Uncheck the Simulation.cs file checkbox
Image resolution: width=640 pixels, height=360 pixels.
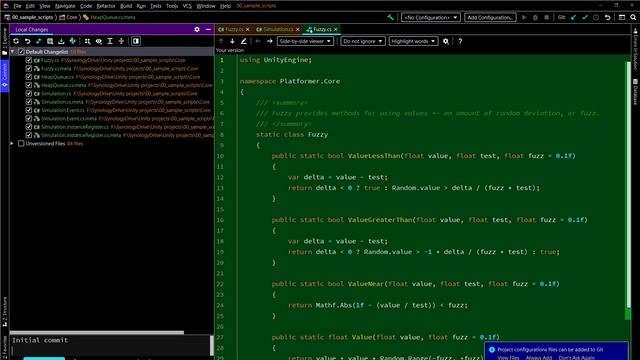pos(29,93)
